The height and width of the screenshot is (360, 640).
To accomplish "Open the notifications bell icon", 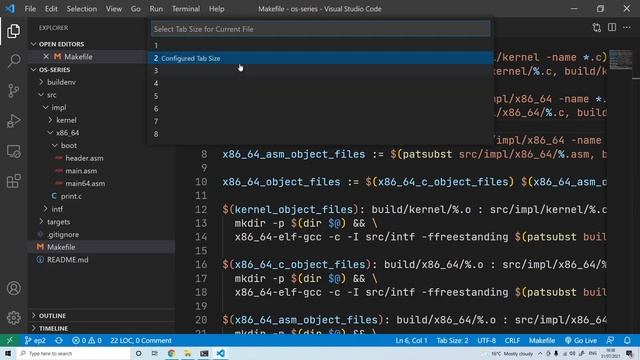I will pyautogui.click(x=627, y=340).
